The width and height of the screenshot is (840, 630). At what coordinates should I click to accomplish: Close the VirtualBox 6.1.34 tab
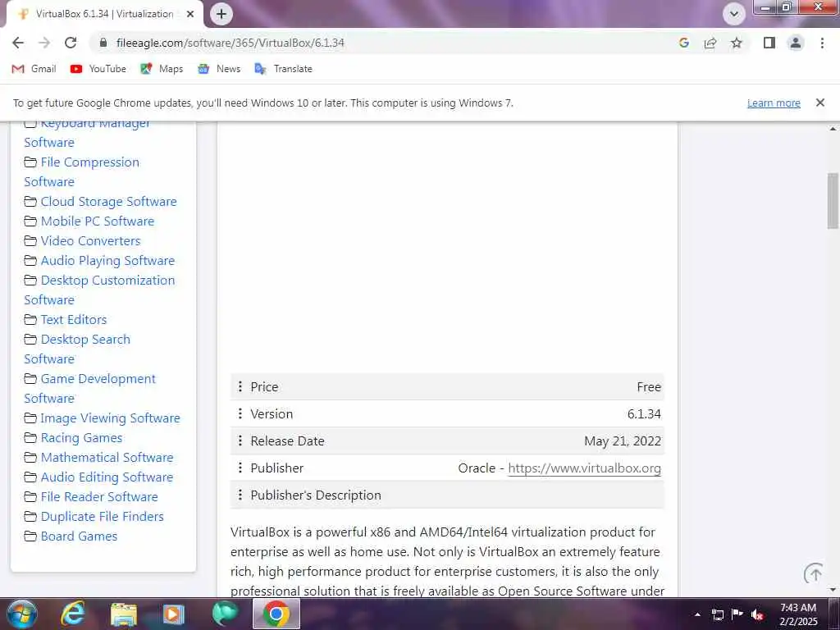pyautogui.click(x=190, y=14)
